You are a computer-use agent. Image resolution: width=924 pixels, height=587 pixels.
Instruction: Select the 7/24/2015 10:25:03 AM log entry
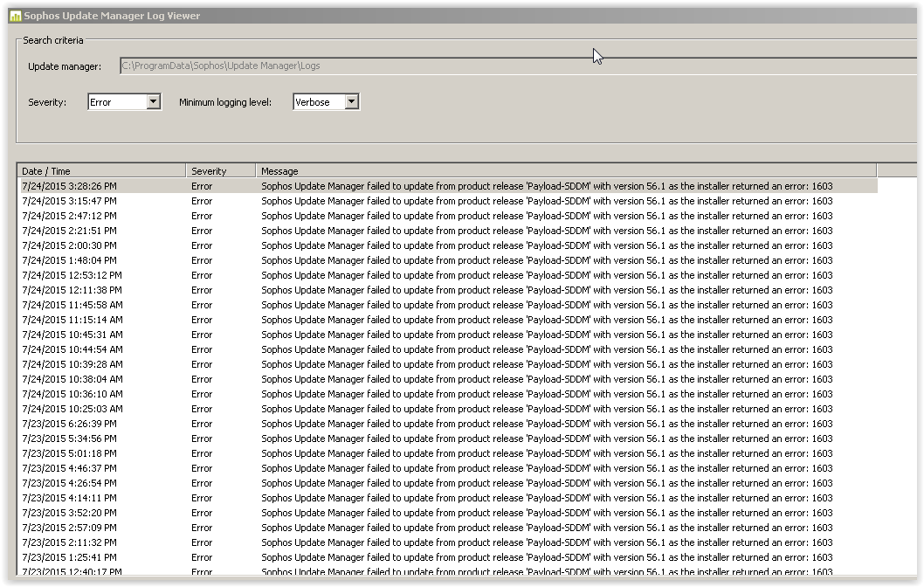[448, 409]
